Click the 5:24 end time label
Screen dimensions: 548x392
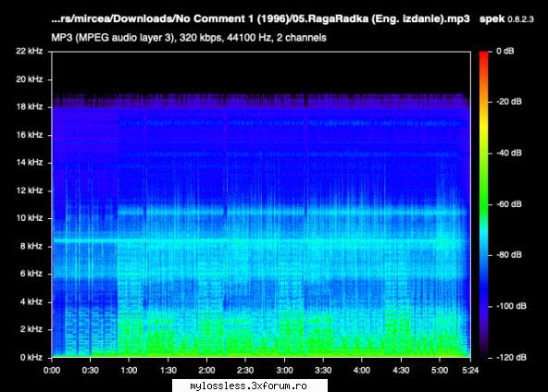(470, 371)
